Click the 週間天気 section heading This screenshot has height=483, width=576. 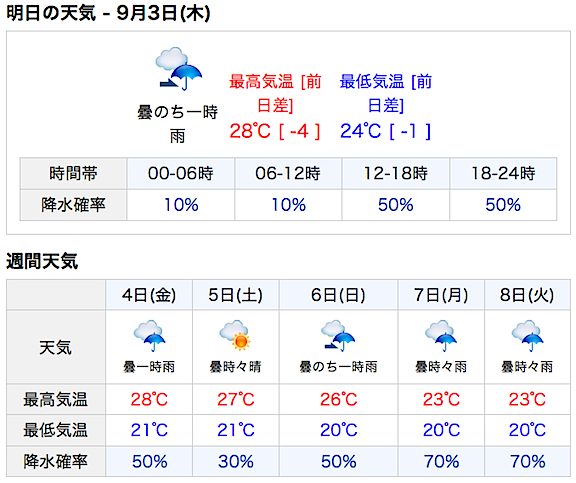point(42,262)
